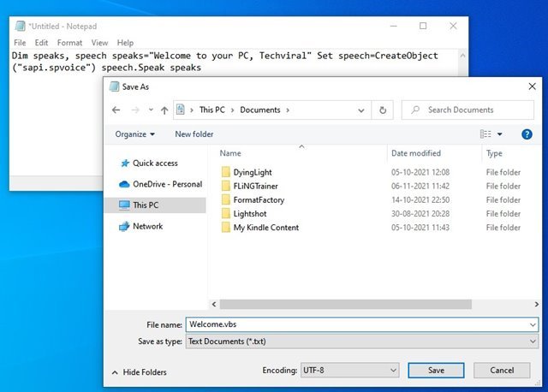
Task: Open the address bar previous locations dropdown
Action: point(361,110)
